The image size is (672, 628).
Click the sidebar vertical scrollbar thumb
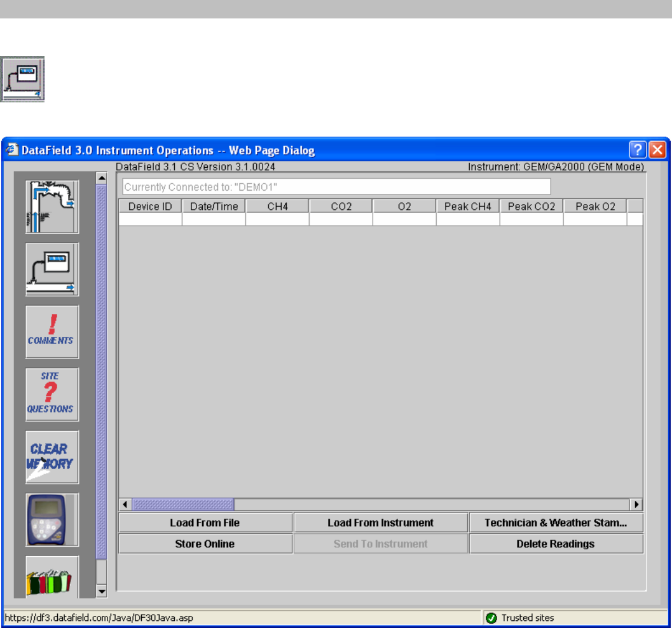[102, 372]
